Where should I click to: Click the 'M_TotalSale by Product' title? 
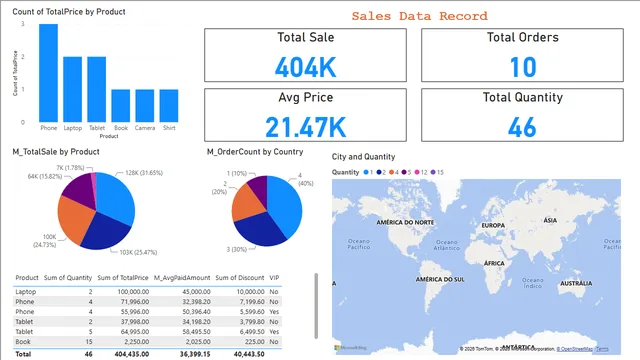56,152
